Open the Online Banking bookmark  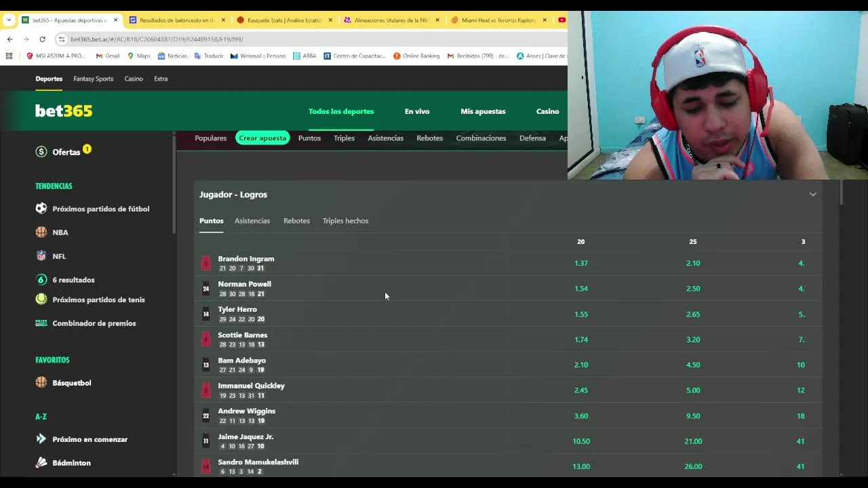[416, 56]
